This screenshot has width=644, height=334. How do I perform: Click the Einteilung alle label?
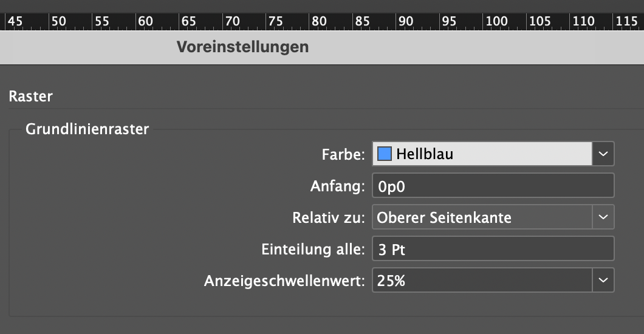point(313,249)
